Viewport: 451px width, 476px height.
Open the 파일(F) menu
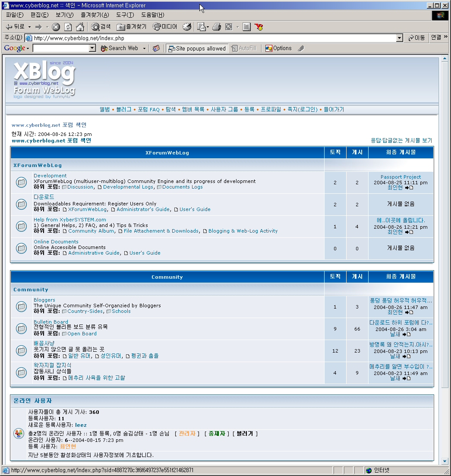tap(15, 15)
